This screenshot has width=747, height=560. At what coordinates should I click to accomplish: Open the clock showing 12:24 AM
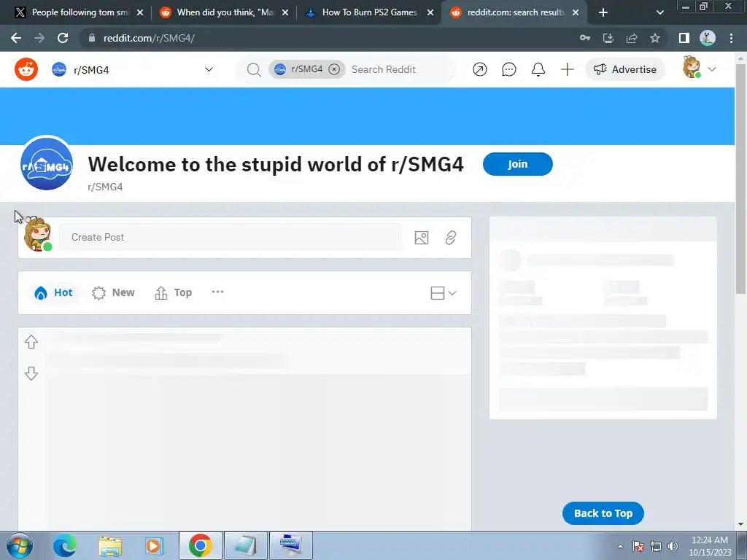point(709,546)
